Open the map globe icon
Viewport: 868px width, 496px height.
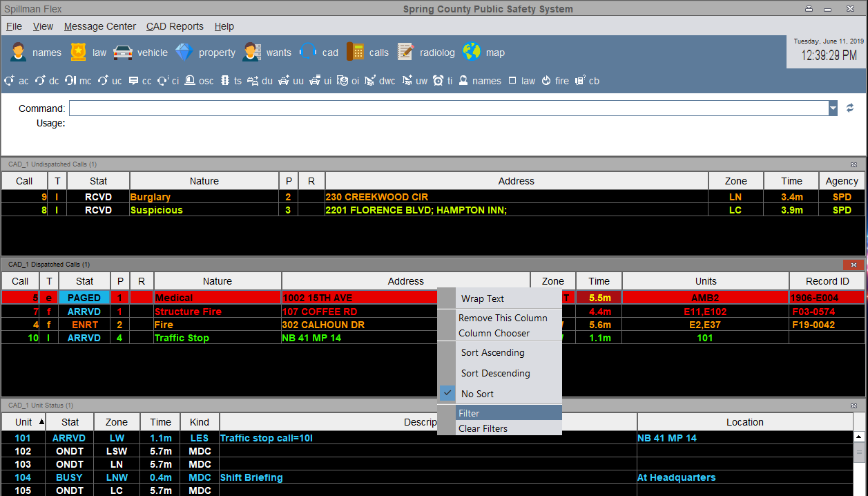pyautogui.click(x=472, y=53)
